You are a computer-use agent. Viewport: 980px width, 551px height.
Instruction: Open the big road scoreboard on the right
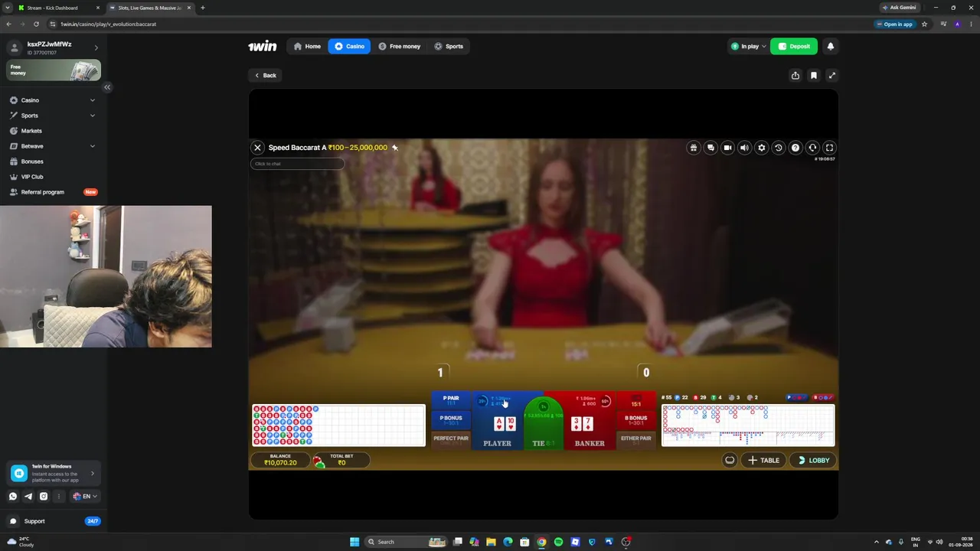(x=748, y=425)
